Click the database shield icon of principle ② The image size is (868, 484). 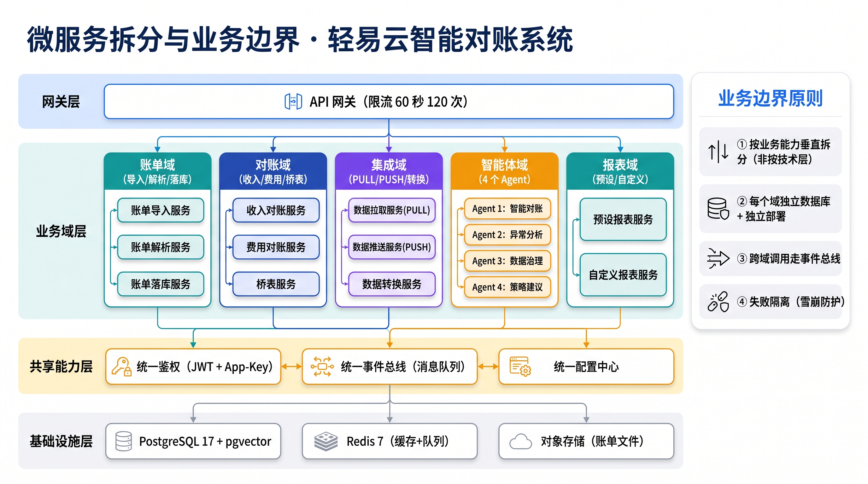[718, 209]
